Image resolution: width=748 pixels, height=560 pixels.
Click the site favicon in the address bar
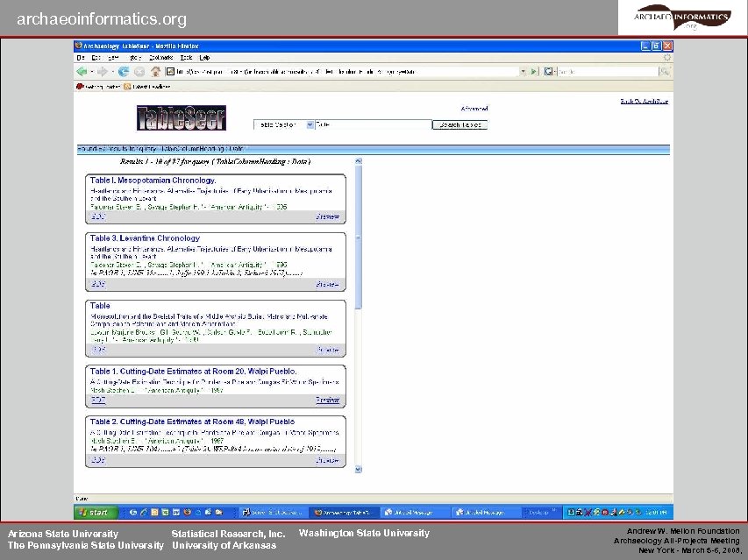(x=170, y=72)
